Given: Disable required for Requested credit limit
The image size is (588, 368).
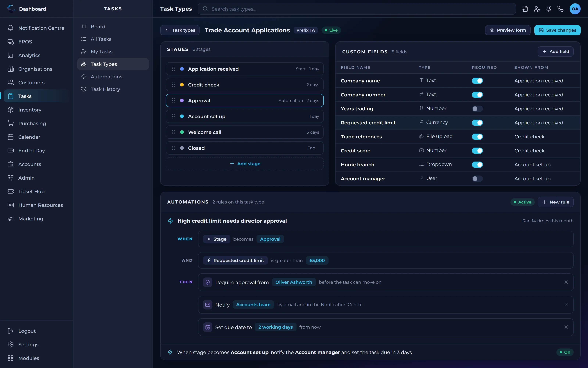Looking at the screenshot, I should pyautogui.click(x=477, y=123).
